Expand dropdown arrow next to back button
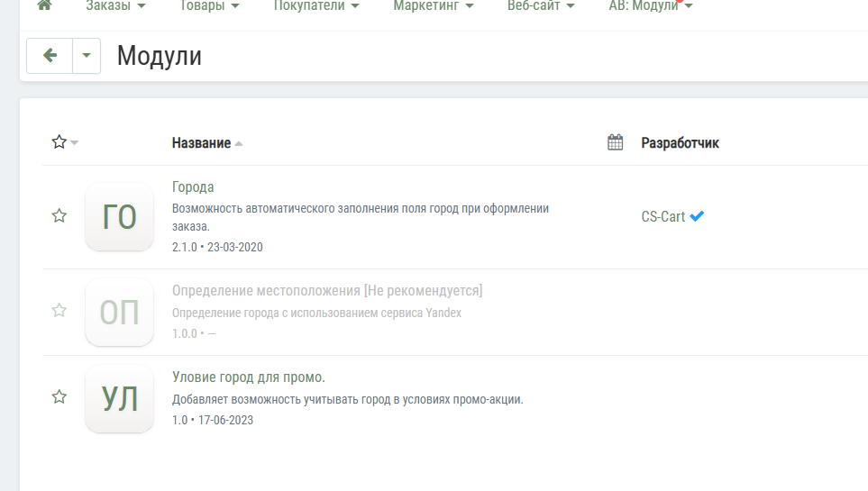This screenshot has height=491, width=868. [87, 56]
